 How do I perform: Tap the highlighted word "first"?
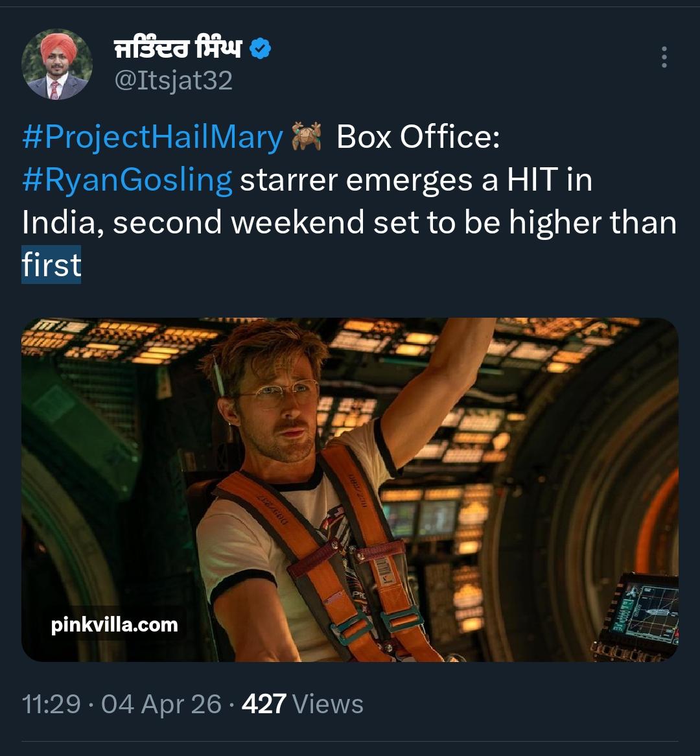51,265
